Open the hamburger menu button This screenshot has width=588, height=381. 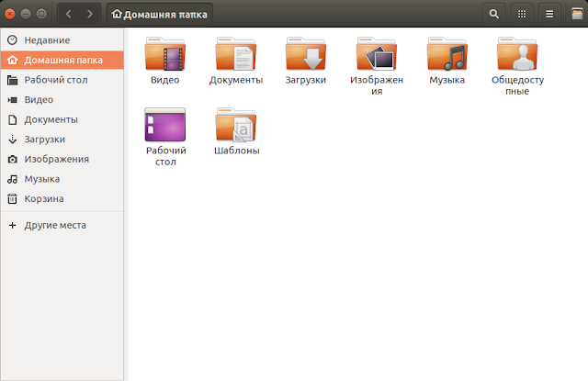pos(549,15)
